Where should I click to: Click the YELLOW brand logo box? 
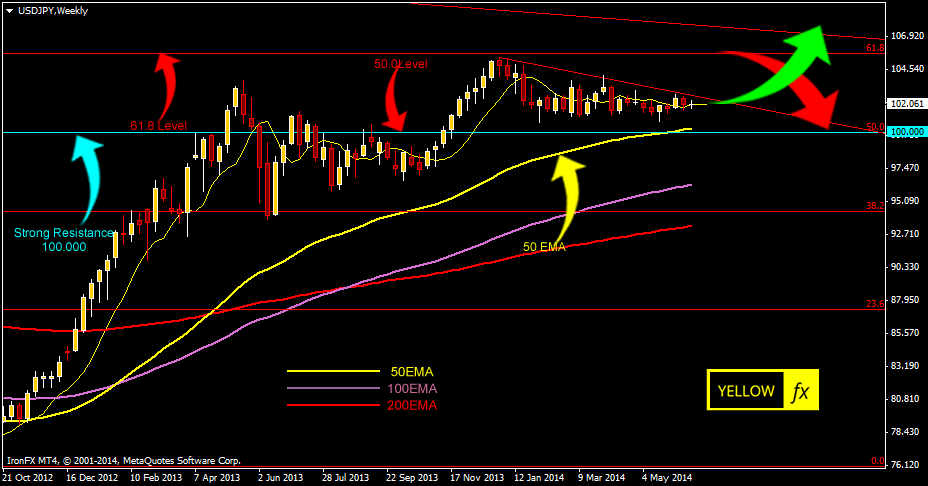pyautogui.click(x=746, y=391)
